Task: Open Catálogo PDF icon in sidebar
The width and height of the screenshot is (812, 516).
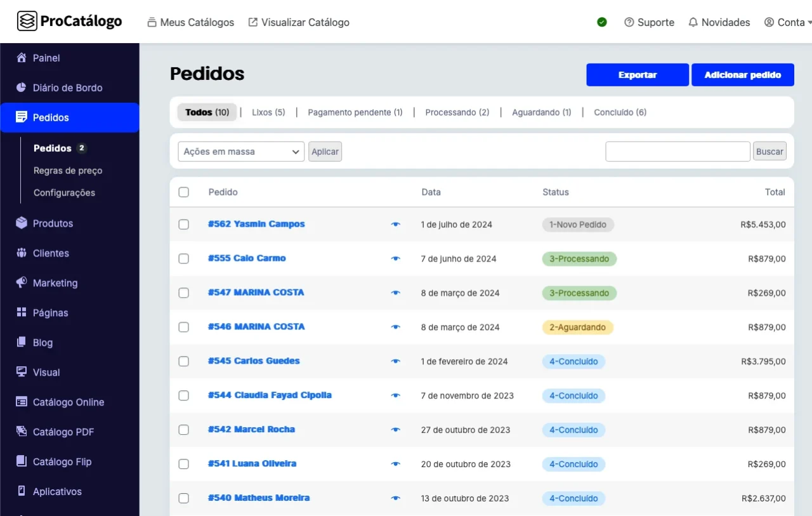Action: pos(22,432)
